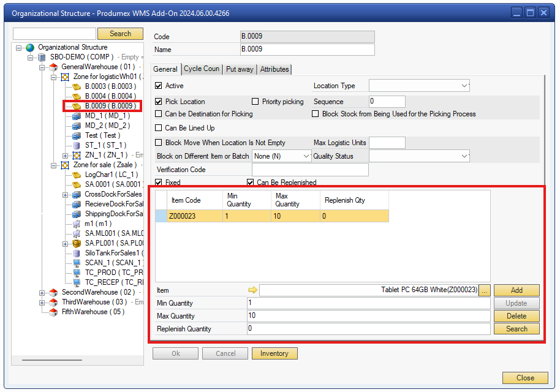Switch to the Put away tab
The image size is (560, 392).
(x=239, y=69)
